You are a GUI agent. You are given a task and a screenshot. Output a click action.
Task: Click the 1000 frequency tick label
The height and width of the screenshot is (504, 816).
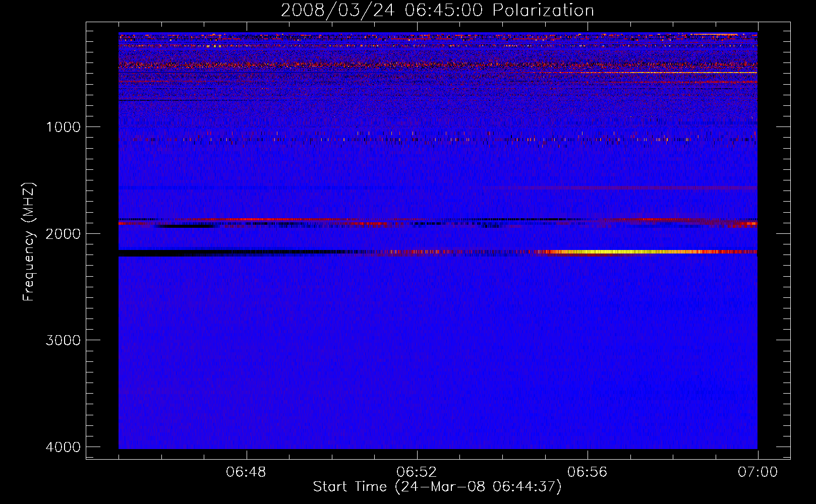coord(63,127)
